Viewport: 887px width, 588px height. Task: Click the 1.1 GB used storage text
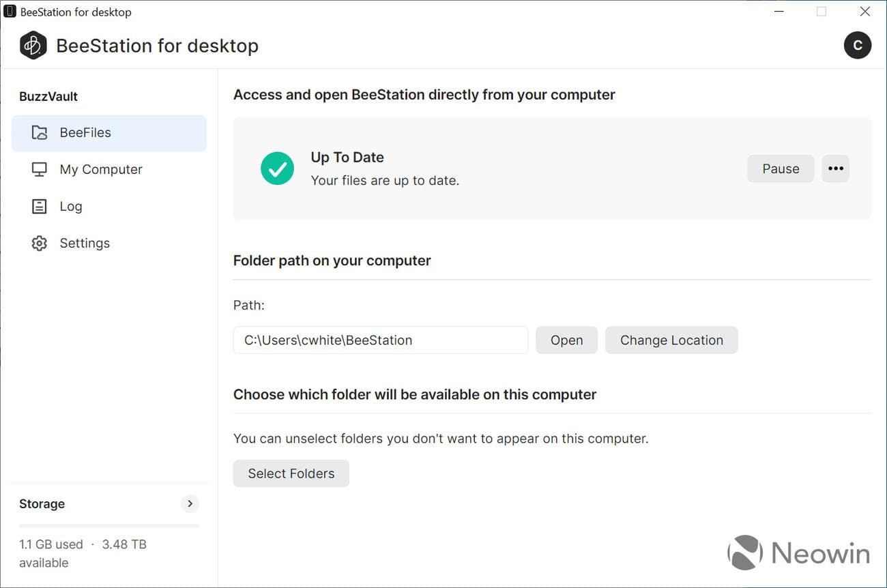coord(51,544)
